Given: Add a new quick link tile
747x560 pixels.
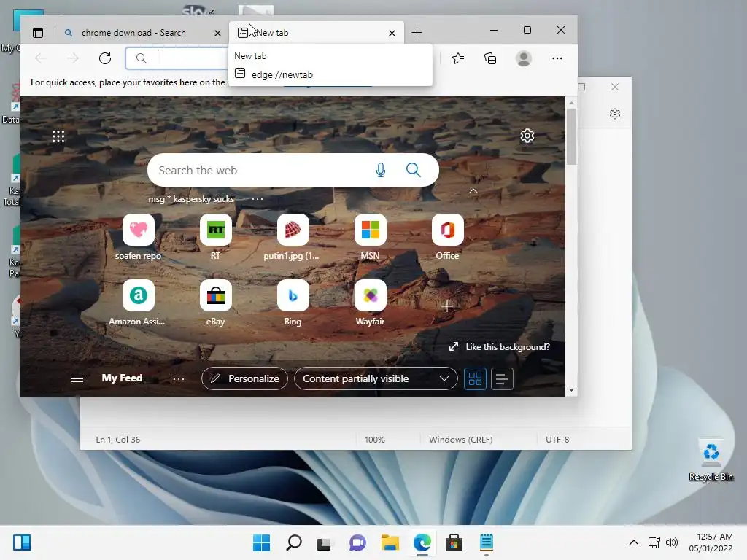Looking at the screenshot, I should click(x=447, y=306).
